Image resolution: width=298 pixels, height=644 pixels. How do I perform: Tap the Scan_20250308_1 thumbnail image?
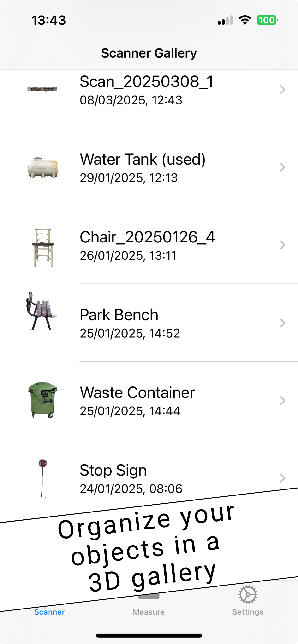[x=42, y=89]
